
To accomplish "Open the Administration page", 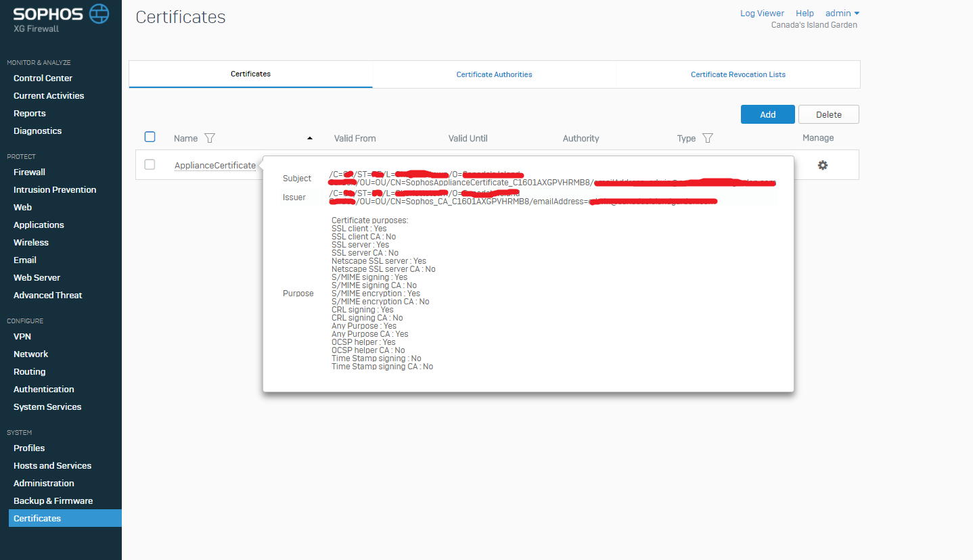I will click(44, 483).
